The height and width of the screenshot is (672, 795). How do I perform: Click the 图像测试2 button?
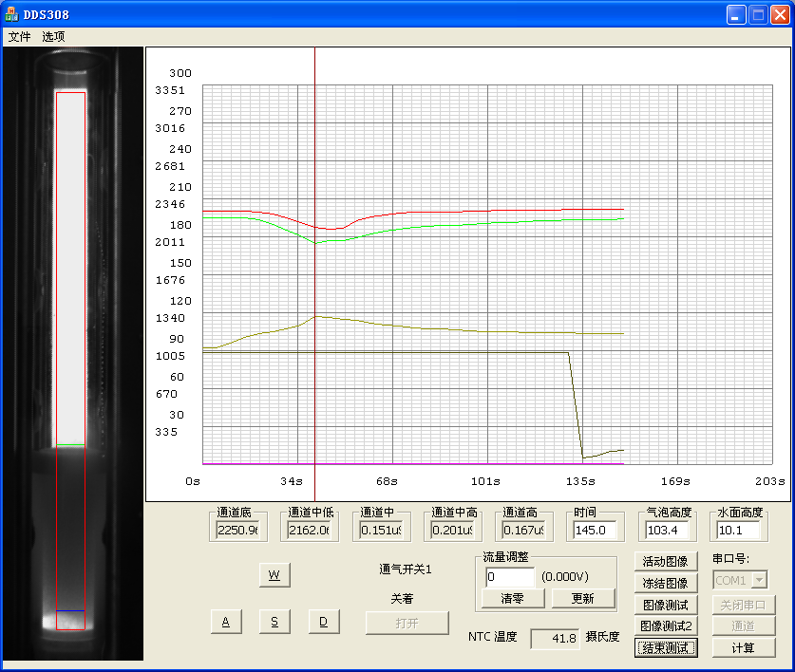coord(665,626)
